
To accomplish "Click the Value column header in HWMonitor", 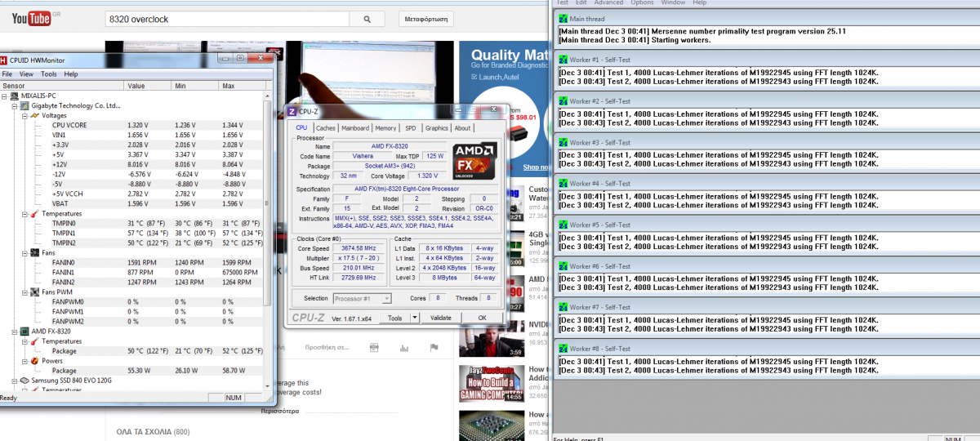I will tap(148, 86).
